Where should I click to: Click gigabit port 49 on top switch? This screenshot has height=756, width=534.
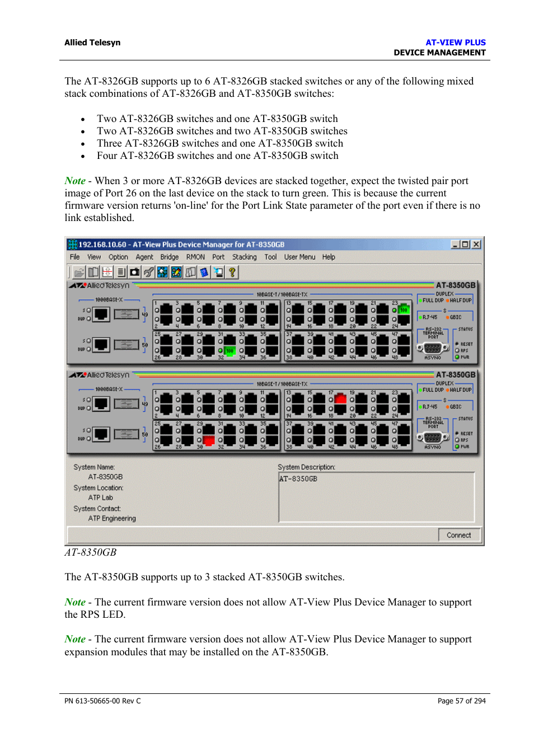(101, 314)
